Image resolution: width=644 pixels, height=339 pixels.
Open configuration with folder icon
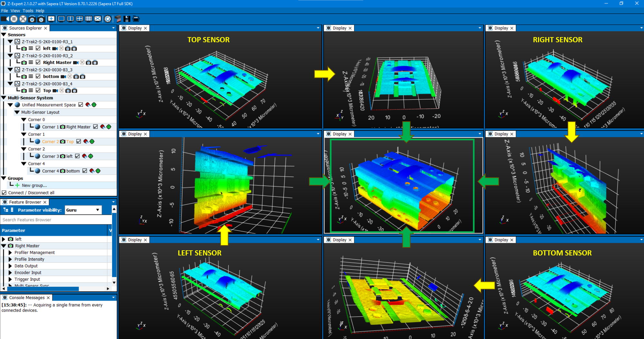click(136, 19)
